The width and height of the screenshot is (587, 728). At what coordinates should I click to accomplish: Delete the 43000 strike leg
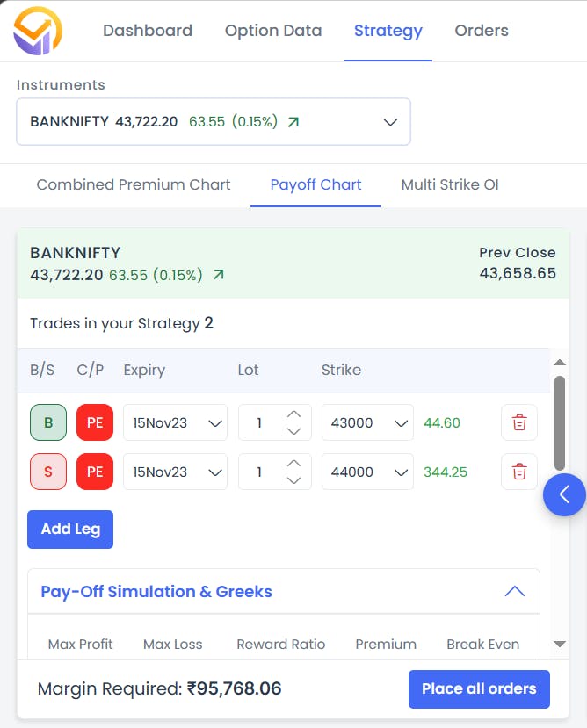519,422
